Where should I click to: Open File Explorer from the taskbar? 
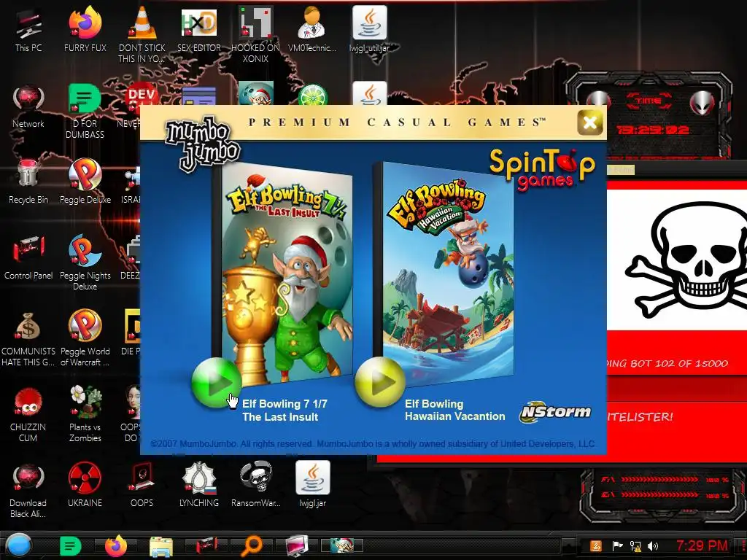161,546
